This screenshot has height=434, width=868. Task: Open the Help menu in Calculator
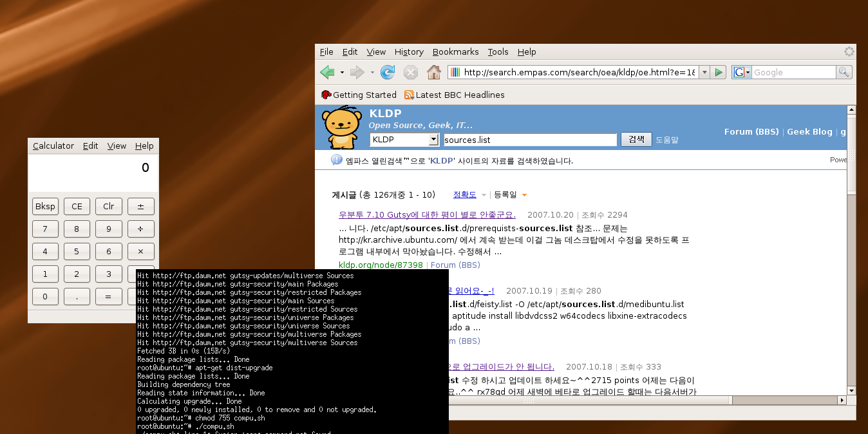coord(144,146)
